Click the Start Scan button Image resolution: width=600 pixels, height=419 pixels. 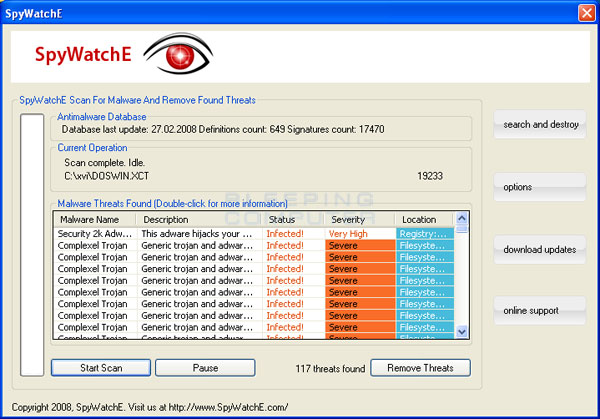[101, 368]
